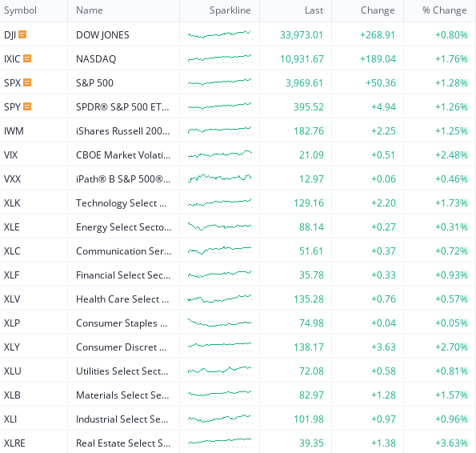Click Consumer Staples ... name
The height and width of the screenshot is (453, 476).
pyautogui.click(x=122, y=323)
